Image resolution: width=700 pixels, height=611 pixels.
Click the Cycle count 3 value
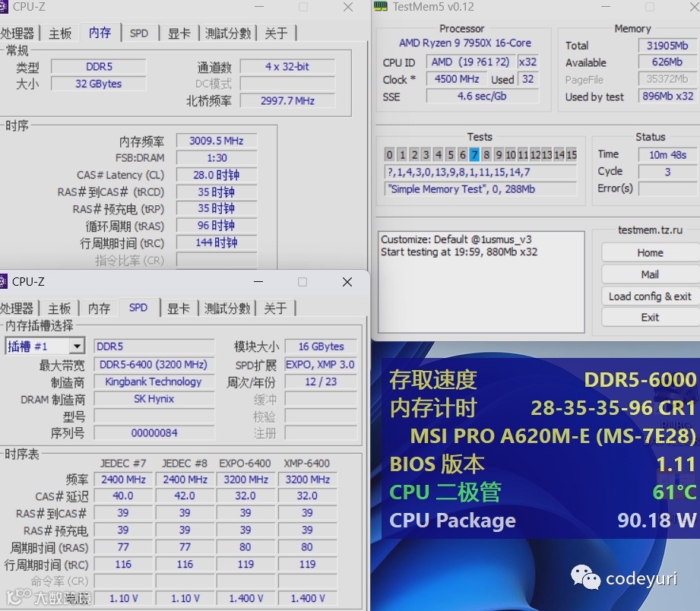[x=667, y=172]
